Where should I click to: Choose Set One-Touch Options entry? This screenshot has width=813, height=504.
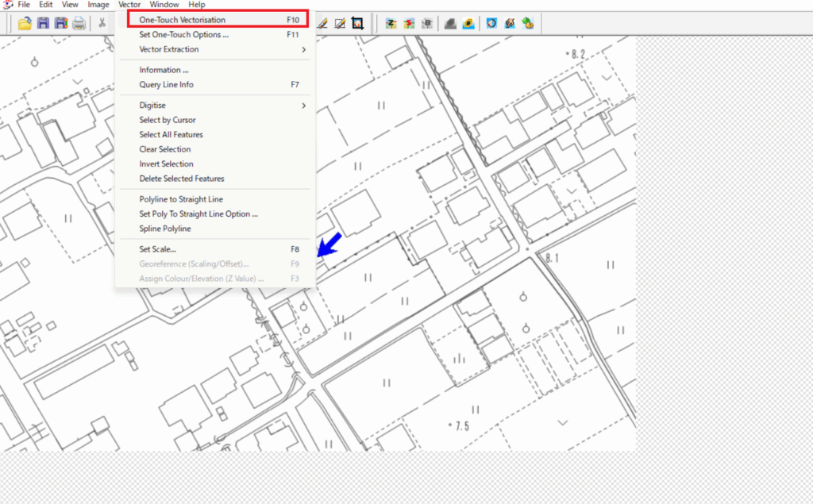(215, 35)
